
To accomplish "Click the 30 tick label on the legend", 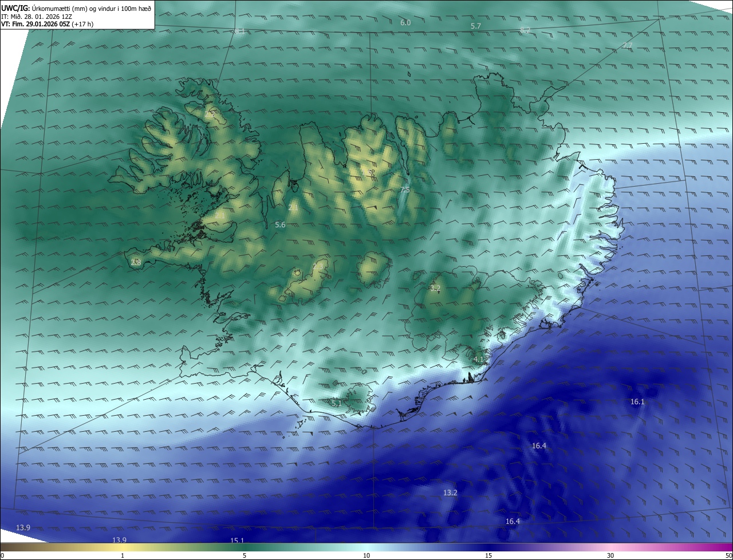I will click(x=610, y=555).
